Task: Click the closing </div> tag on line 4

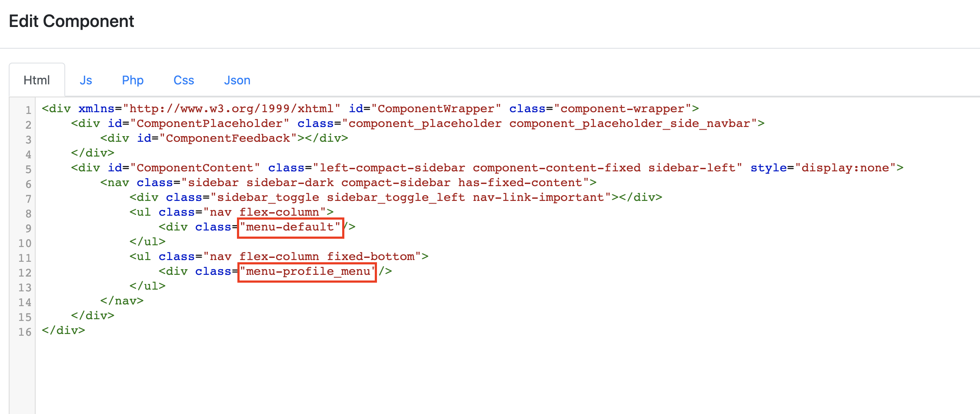Action: point(93,153)
